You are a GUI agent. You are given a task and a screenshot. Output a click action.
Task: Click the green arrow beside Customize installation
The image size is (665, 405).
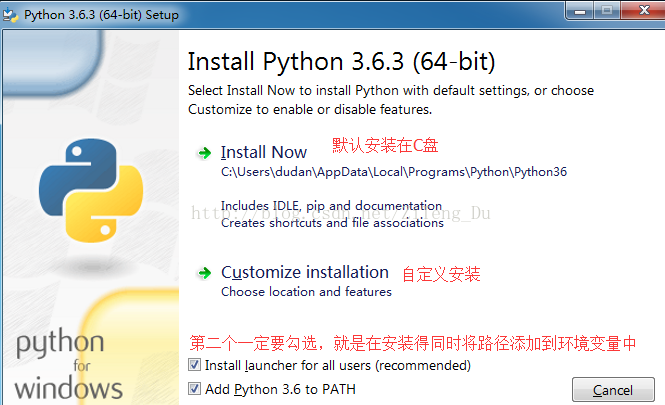[x=205, y=273]
